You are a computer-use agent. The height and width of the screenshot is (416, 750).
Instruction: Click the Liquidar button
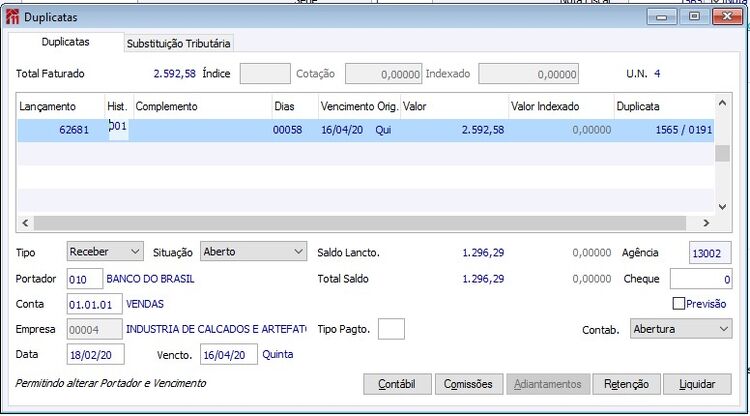click(697, 384)
